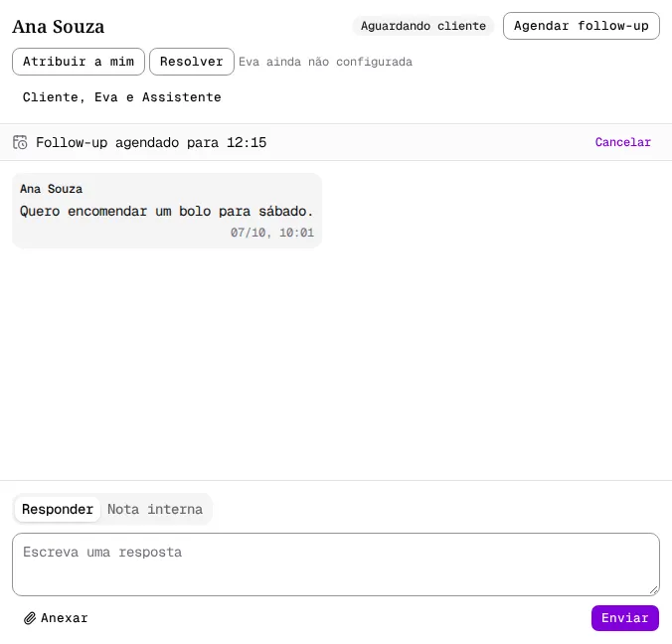Image resolution: width=672 pixels, height=644 pixels.
Task: Click the Anexar attach button label
Action: [x=65, y=618]
